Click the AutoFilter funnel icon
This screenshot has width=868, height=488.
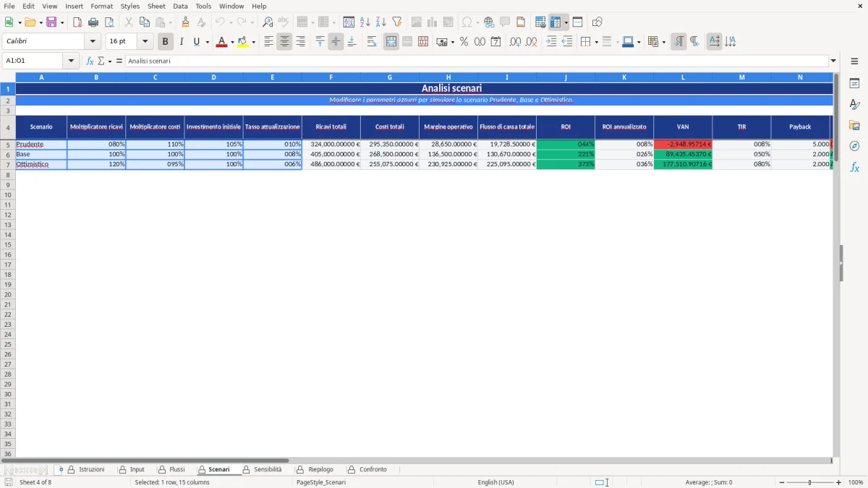point(397,22)
